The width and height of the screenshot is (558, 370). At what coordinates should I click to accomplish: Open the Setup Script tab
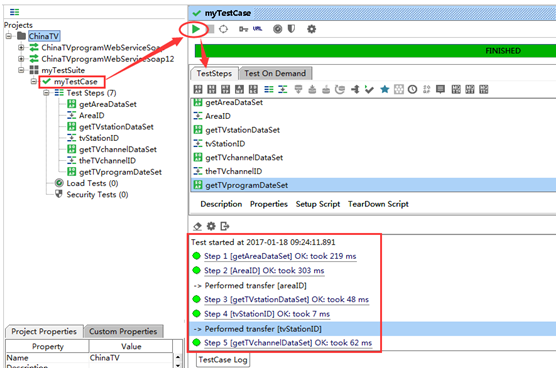tap(318, 204)
